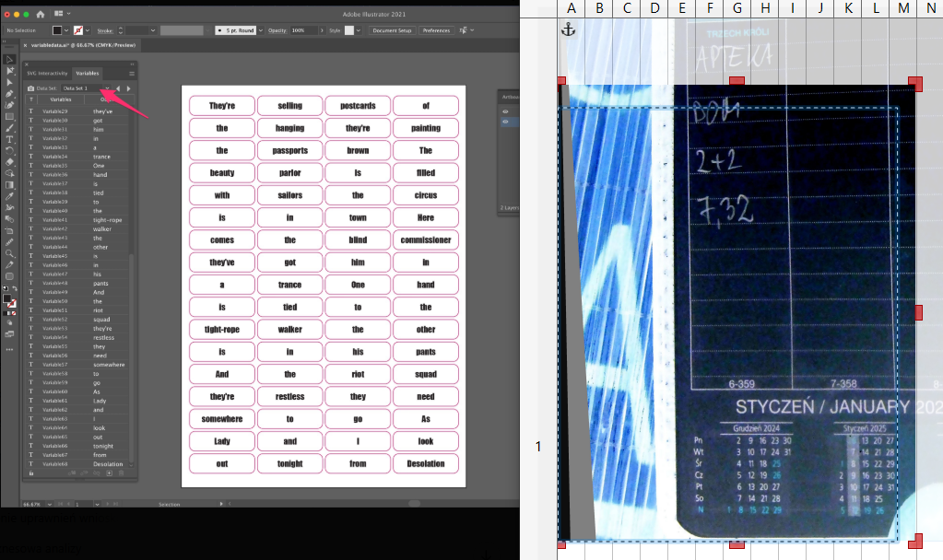Toggle visibility of the second highlighted layer
This screenshot has height=560, width=943.
pyautogui.click(x=505, y=122)
